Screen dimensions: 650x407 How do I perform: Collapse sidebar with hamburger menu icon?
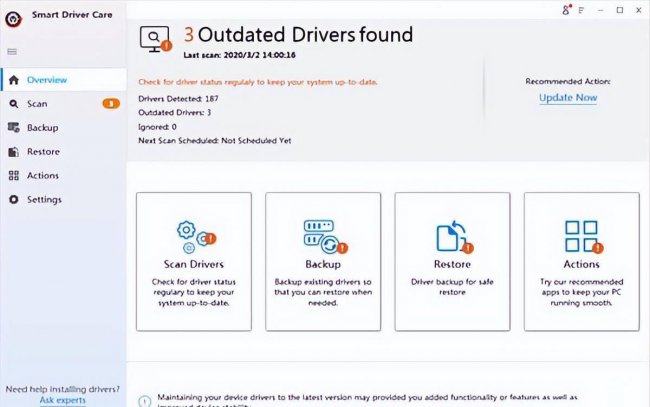click(12, 51)
